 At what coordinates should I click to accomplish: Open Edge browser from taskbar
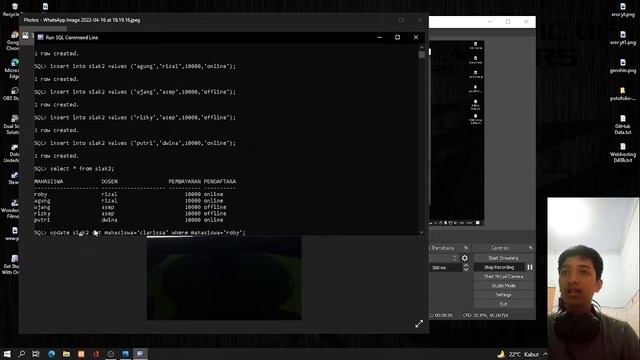point(51,354)
